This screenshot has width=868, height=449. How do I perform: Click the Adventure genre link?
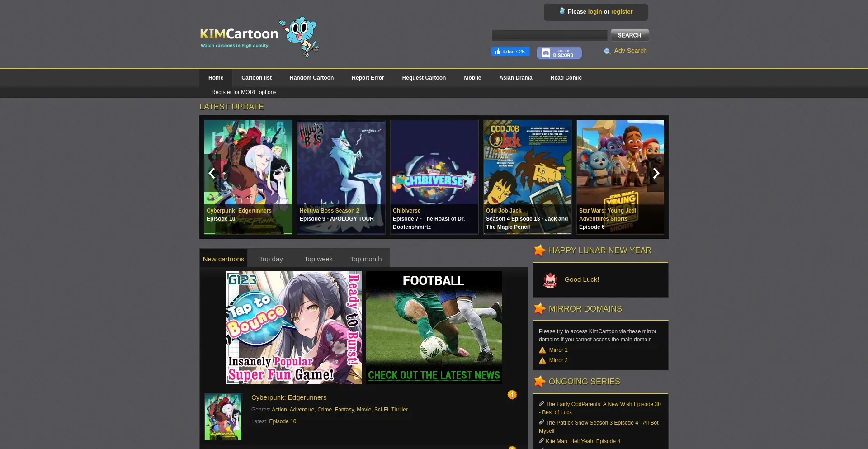tap(302, 410)
